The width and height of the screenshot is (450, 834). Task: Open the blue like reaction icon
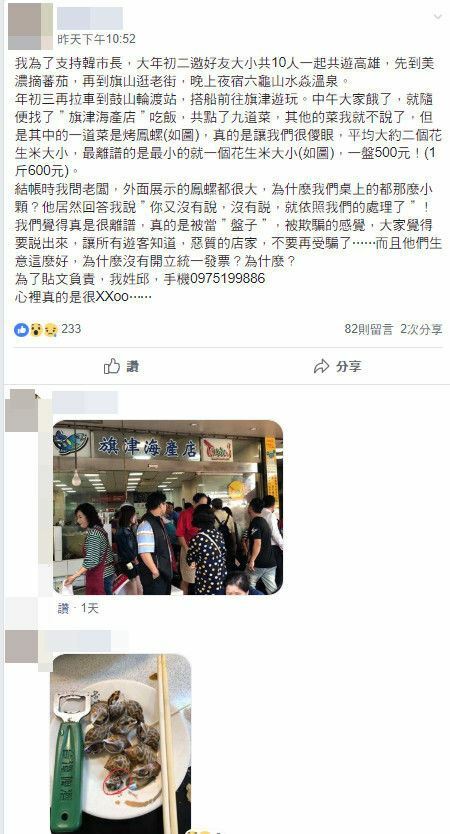click(21, 329)
